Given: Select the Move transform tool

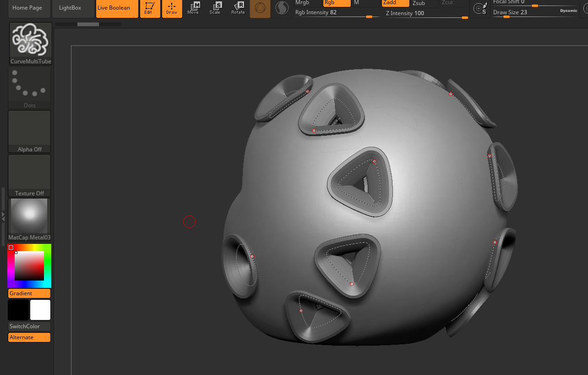Looking at the screenshot, I should pyautogui.click(x=193, y=9).
